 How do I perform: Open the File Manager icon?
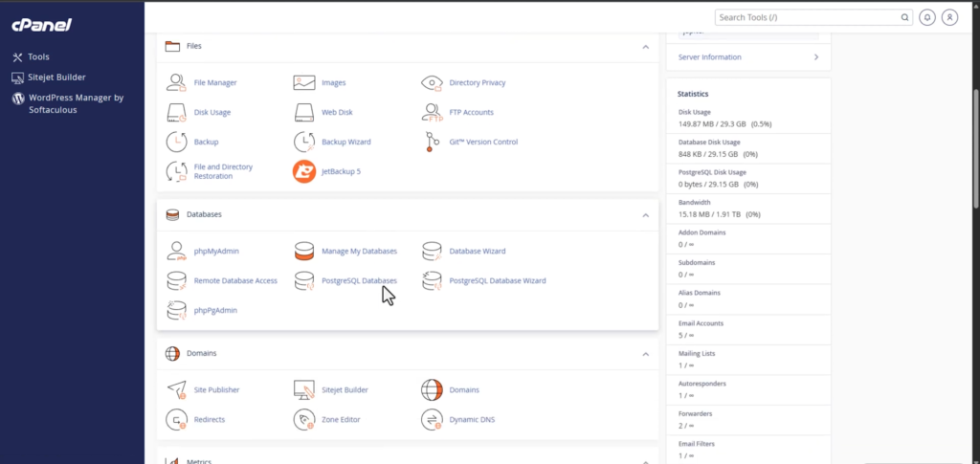(176, 83)
